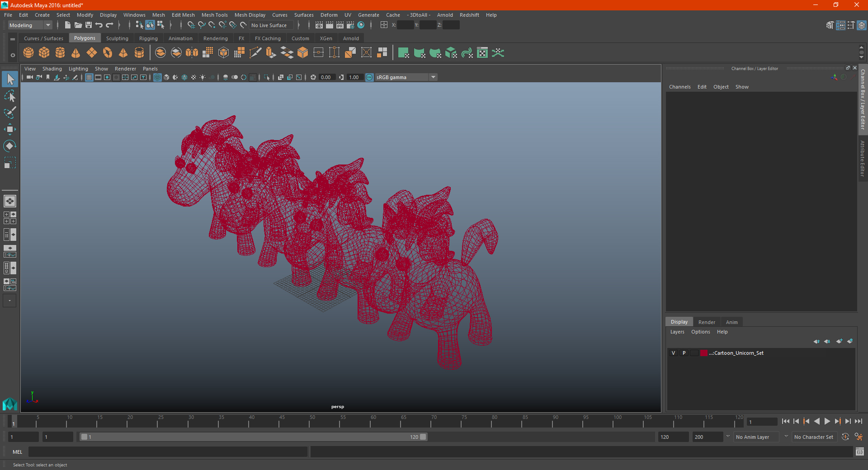Image resolution: width=868 pixels, height=470 pixels.
Task: Create a polygon sphere from the shelf
Action: pyautogui.click(x=28, y=53)
